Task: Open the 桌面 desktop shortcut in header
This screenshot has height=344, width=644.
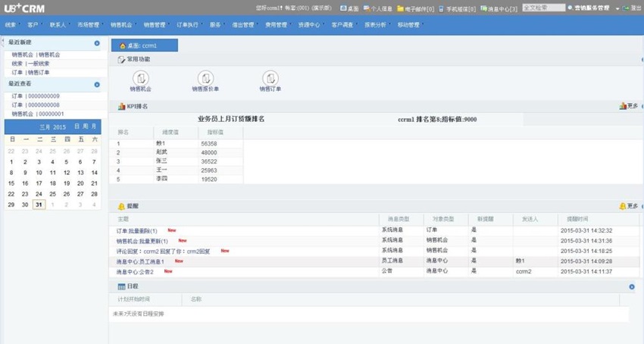Action: point(349,8)
